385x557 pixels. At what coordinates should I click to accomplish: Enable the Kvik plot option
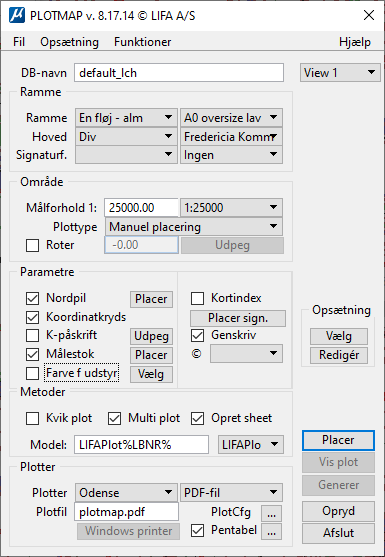pyautogui.click(x=33, y=418)
